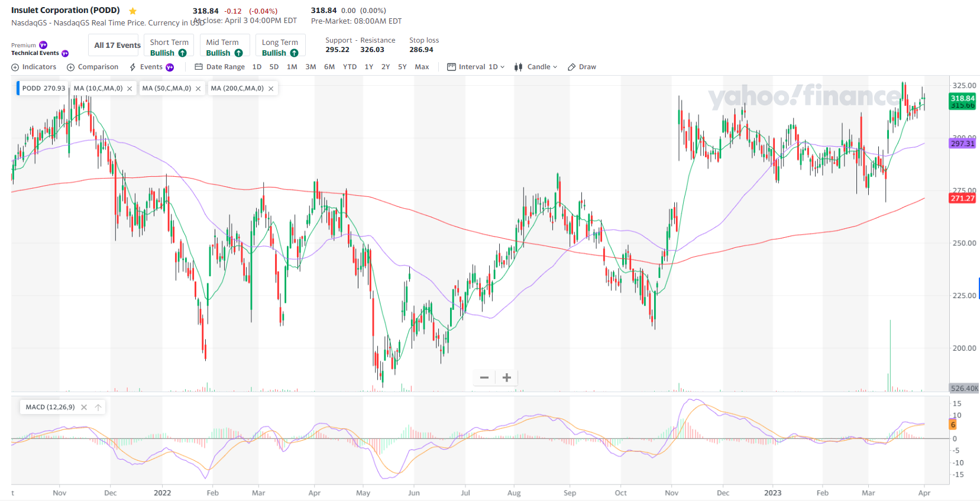Click the MA (10,C,MA,0) legend label
This screenshot has width=980, height=501.
click(98, 88)
